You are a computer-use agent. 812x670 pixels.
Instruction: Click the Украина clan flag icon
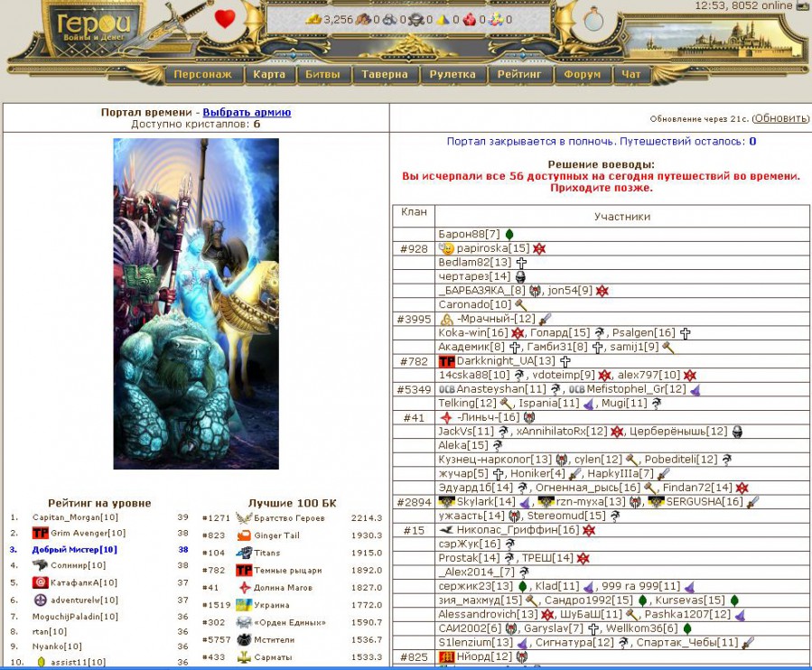(243, 605)
